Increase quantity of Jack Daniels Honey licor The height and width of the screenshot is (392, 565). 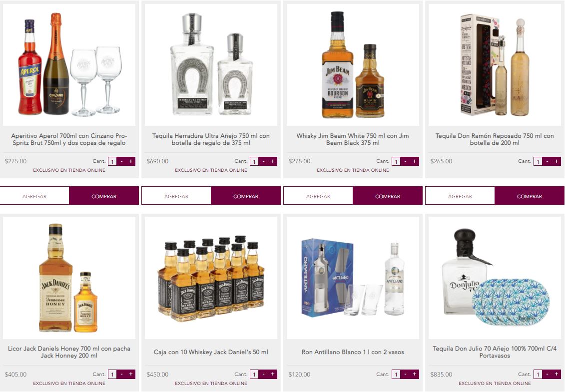tap(131, 374)
